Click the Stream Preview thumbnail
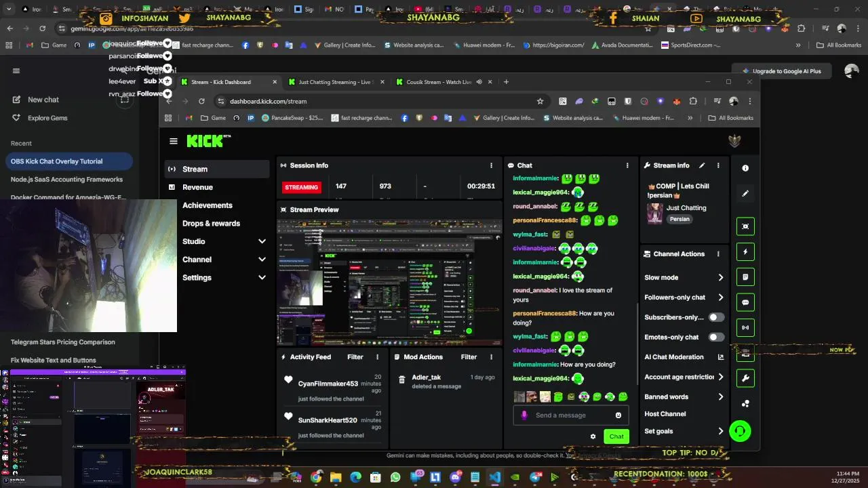The image size is (868, 488). (x=390, y=283)
